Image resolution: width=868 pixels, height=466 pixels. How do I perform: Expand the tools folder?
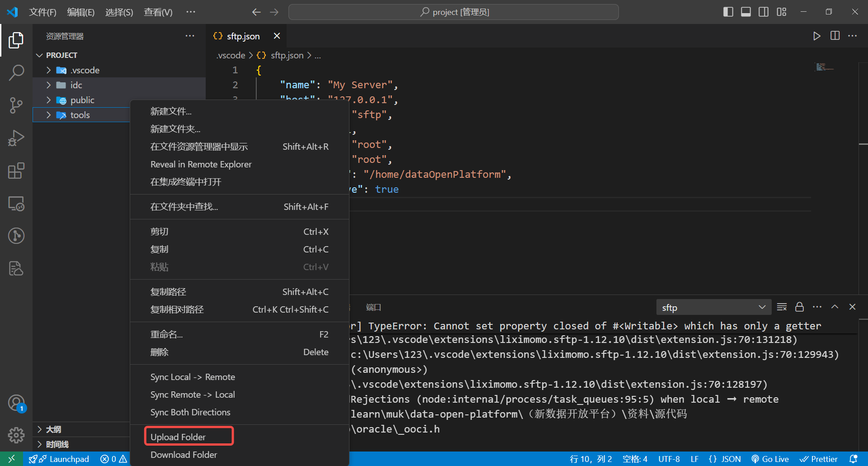48,115
